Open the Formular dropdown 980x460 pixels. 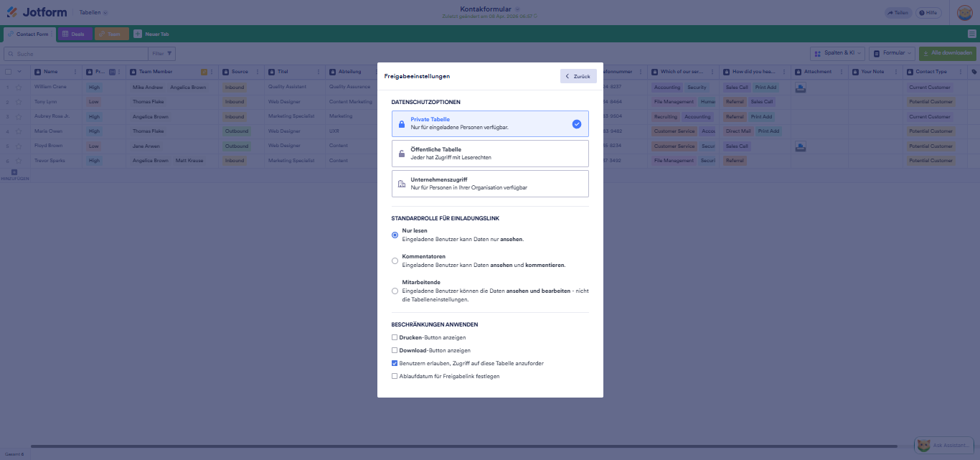(892, 53)
